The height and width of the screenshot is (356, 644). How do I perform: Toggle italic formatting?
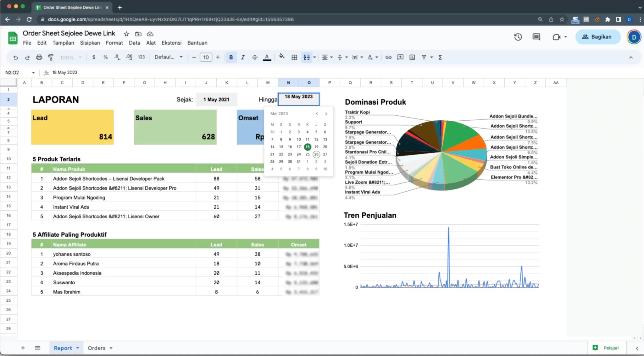(x=243, y=57)
